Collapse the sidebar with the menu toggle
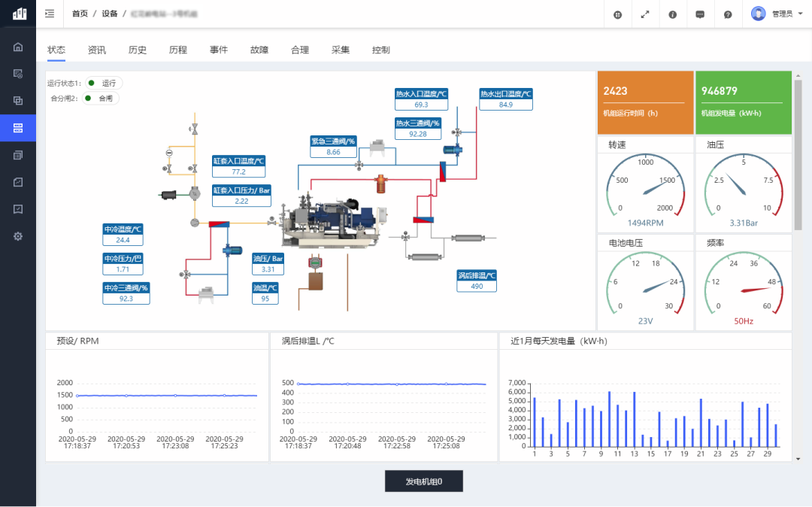The width and height of the screenshot is (812, 507). 50,14
